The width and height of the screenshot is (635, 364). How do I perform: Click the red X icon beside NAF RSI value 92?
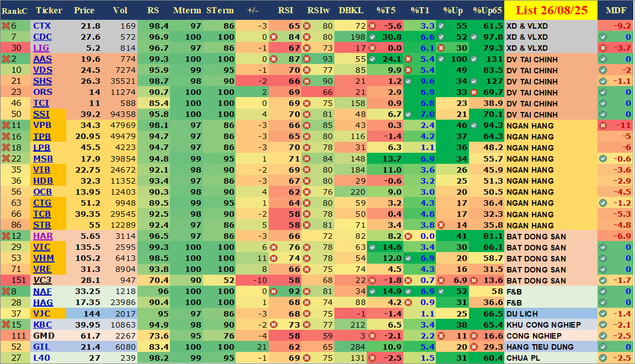click(274, 292)
